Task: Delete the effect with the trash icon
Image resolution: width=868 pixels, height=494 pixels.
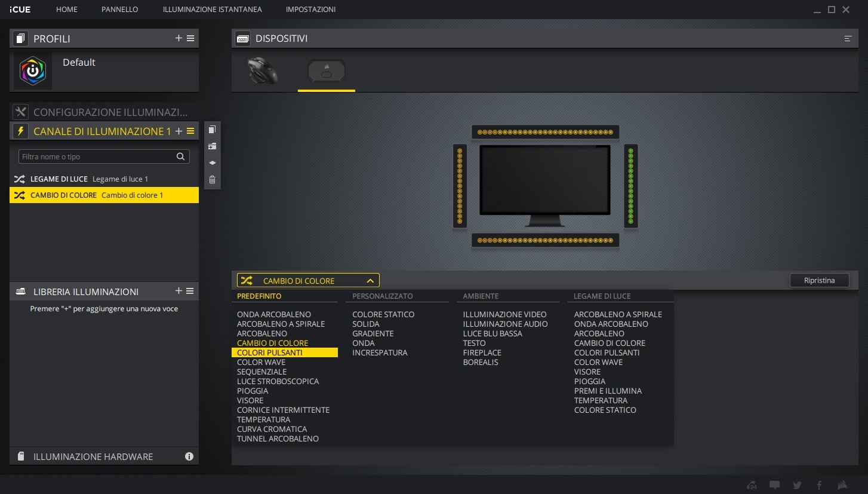Action: tap(212, 179)
